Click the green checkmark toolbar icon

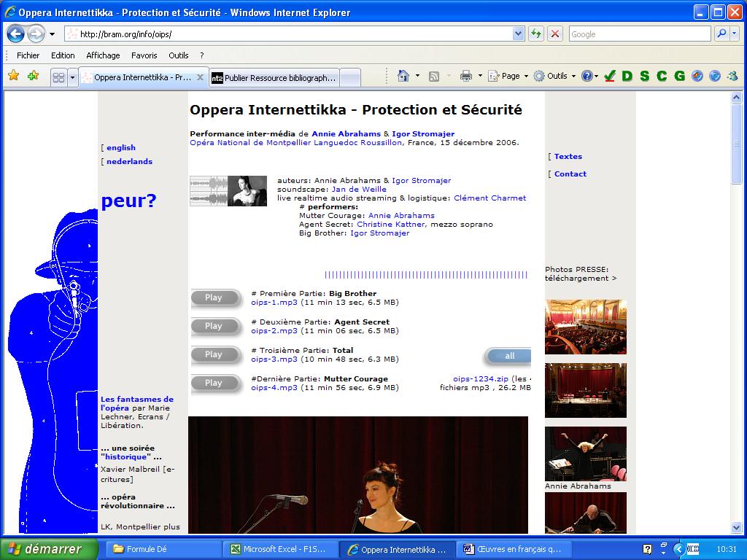click(609, 76)
